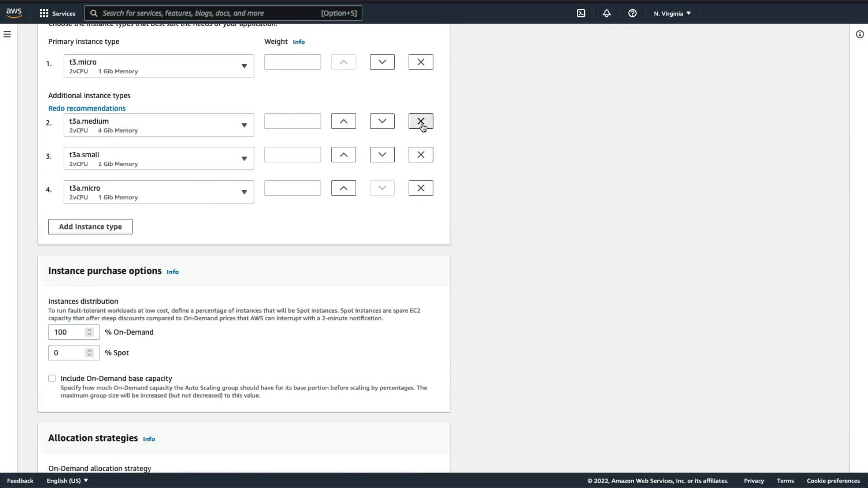Viewport: 868px width, 488px height.
Task: Open the N. Virginia region selector
Action: 672,13
